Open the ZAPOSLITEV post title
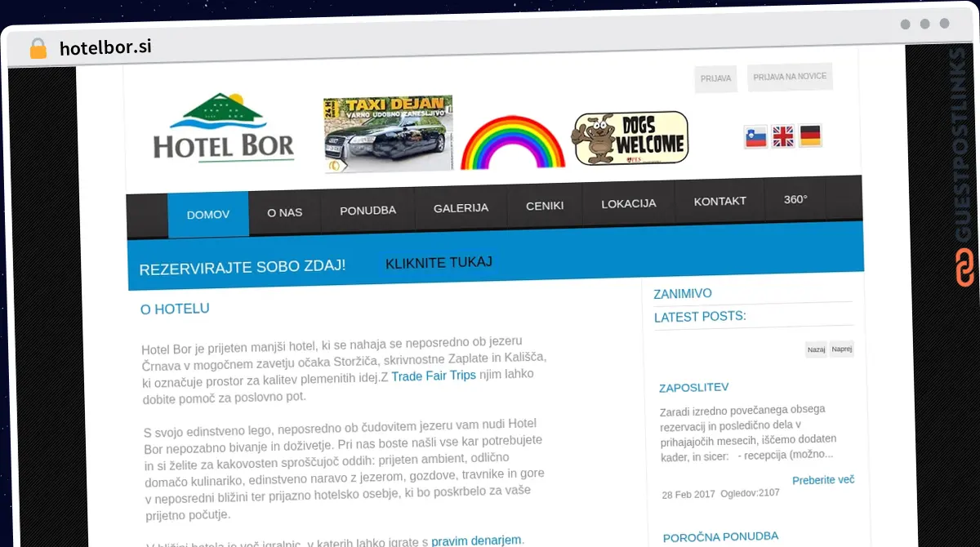 pyautogui.click(x=693, y=387)
